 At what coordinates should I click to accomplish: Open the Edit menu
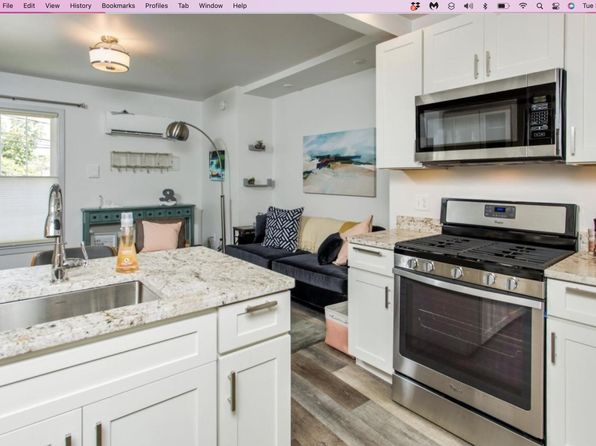(29, 6)
